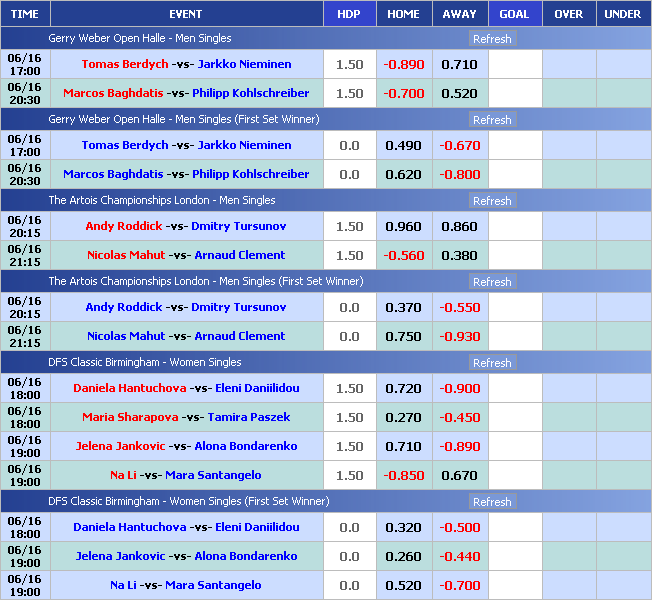This screenshot has height=600, width=652.
Task: Refresh Gerry Weber Open Men Singles section
Action: 492,39
